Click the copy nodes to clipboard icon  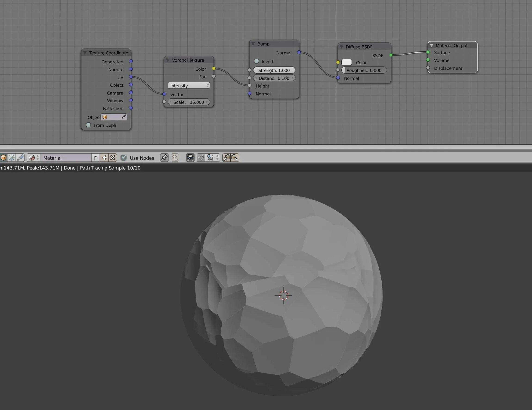pos(226,158)
